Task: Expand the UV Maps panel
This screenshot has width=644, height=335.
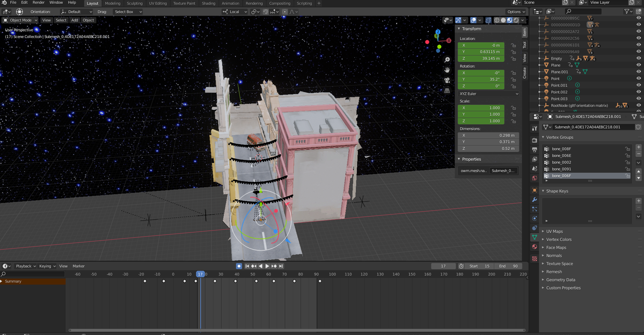Action: click(x=554, y=231)
